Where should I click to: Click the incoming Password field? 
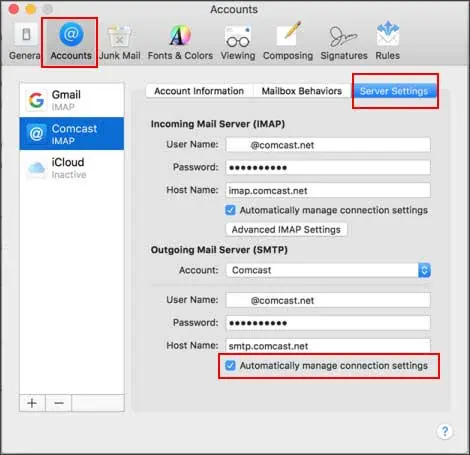328,167
